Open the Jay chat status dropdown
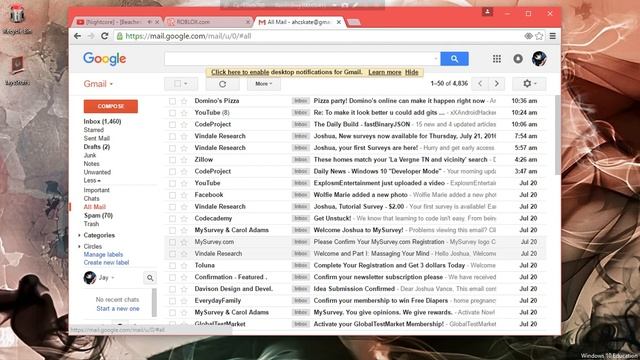Image resolution: width=640 pixels, height=360 pixels. coord(113,278)
